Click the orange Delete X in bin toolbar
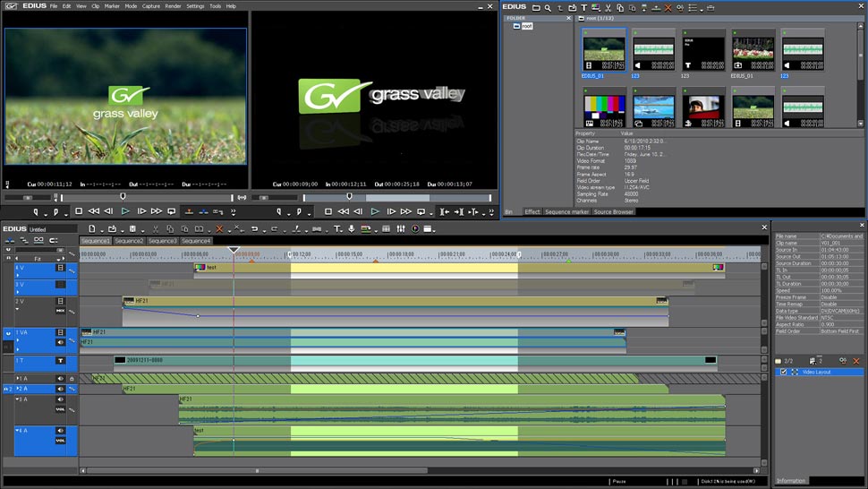 [668, 8]
